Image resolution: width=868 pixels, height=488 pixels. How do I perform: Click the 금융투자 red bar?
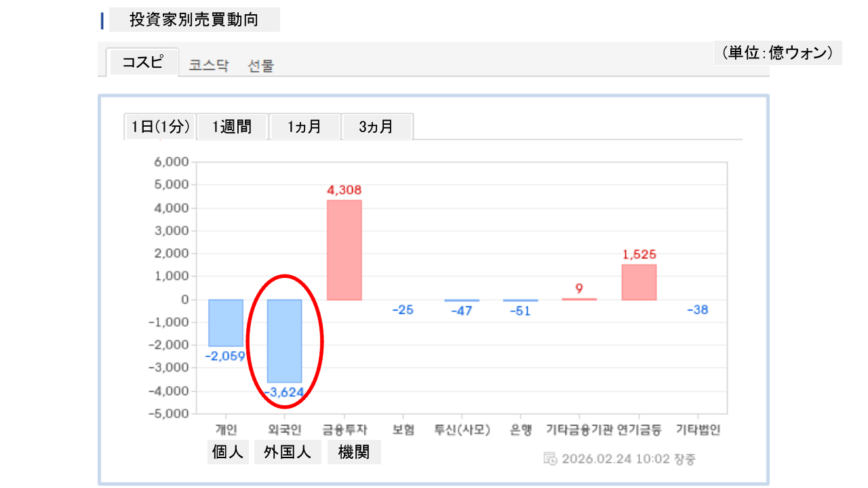click(344, 249)
